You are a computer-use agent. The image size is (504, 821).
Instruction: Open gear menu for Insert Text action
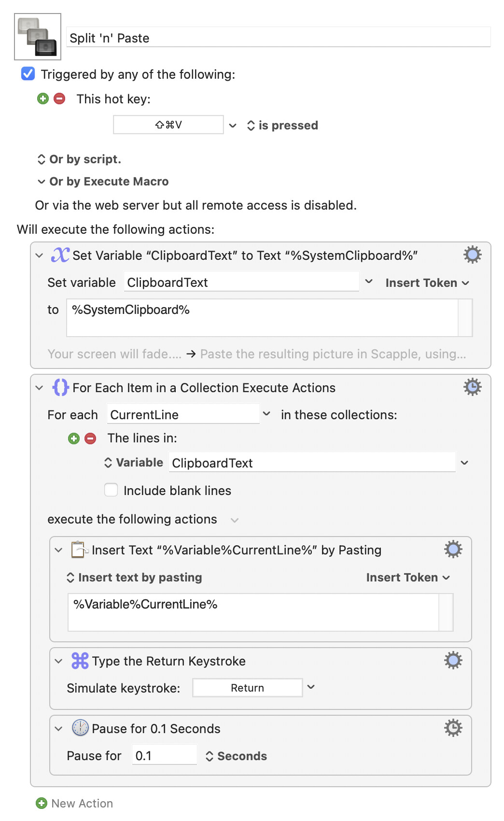click(453, 549)
